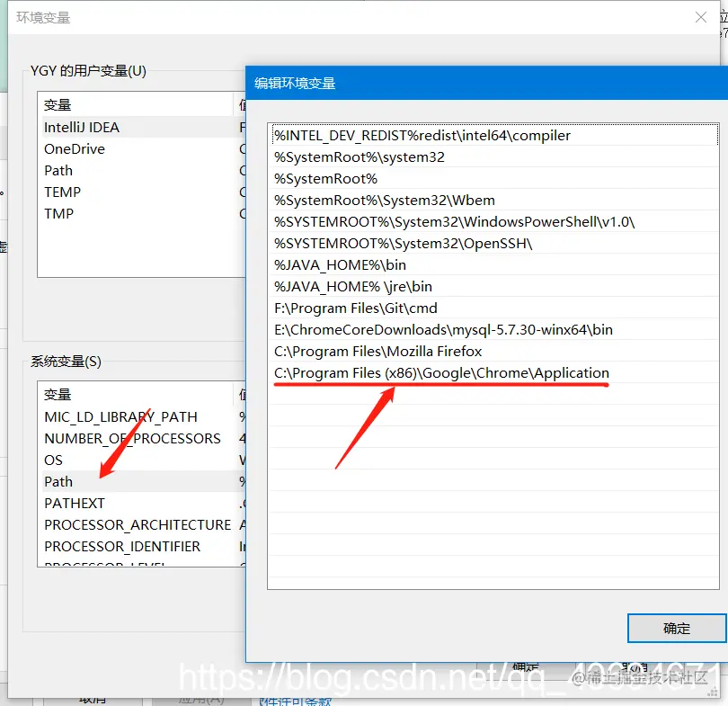Select PROCESSOR_ARCHITECTURE system variable

point(143,524)
